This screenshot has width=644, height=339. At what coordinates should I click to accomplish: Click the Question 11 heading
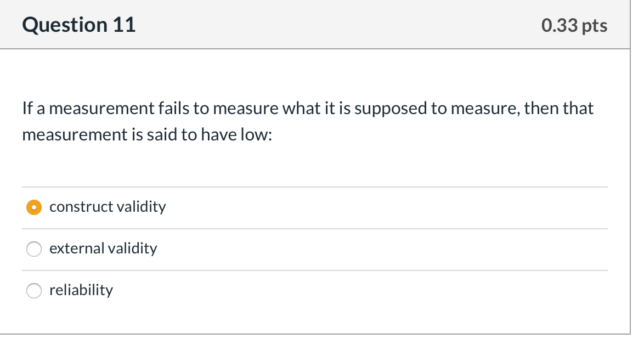[78, 24]
